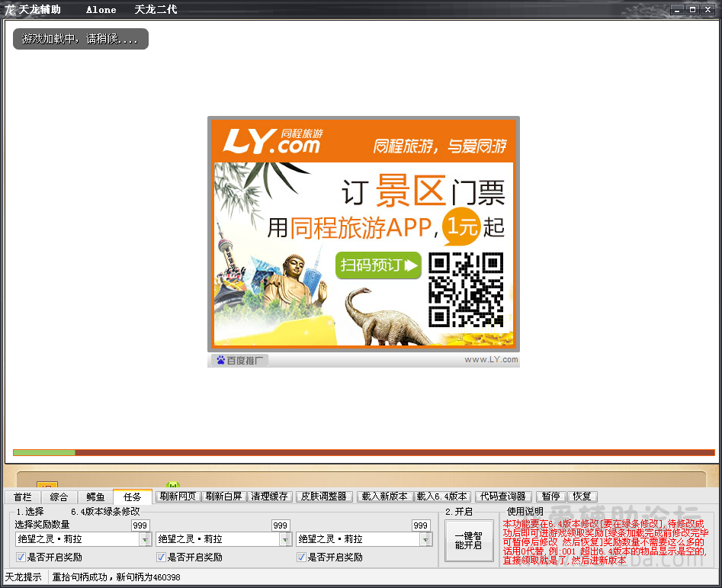
Task: Click the Baidu paw icon under the ad
Action: 220,360
